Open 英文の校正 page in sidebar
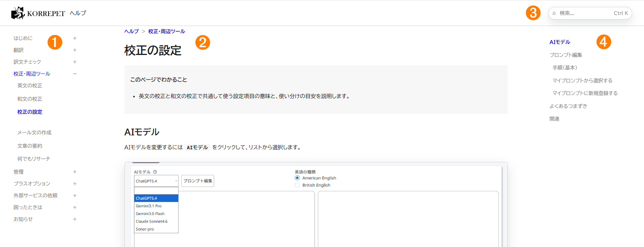Image resolution: width=644 pixels, height=247 pixels. [x=30, y=86]
